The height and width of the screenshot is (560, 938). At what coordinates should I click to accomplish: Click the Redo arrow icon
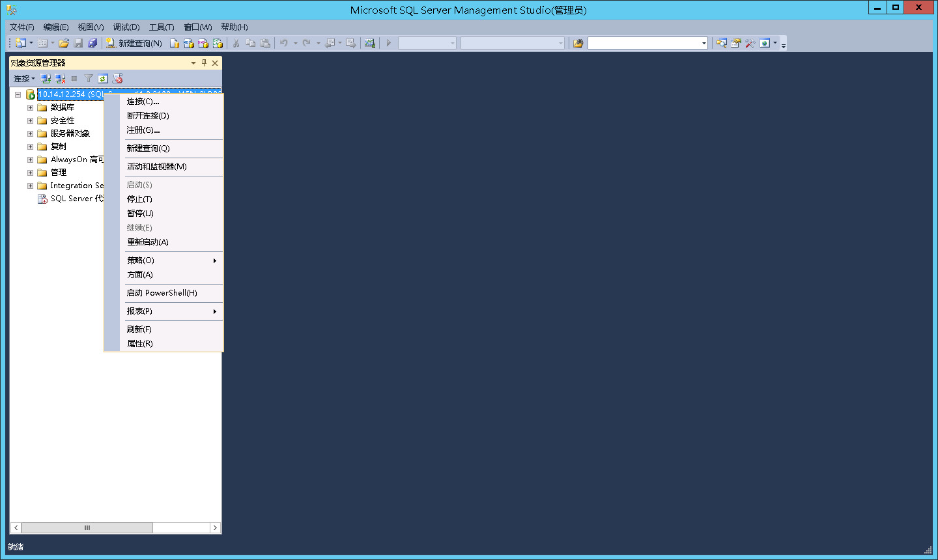point(307,43)
